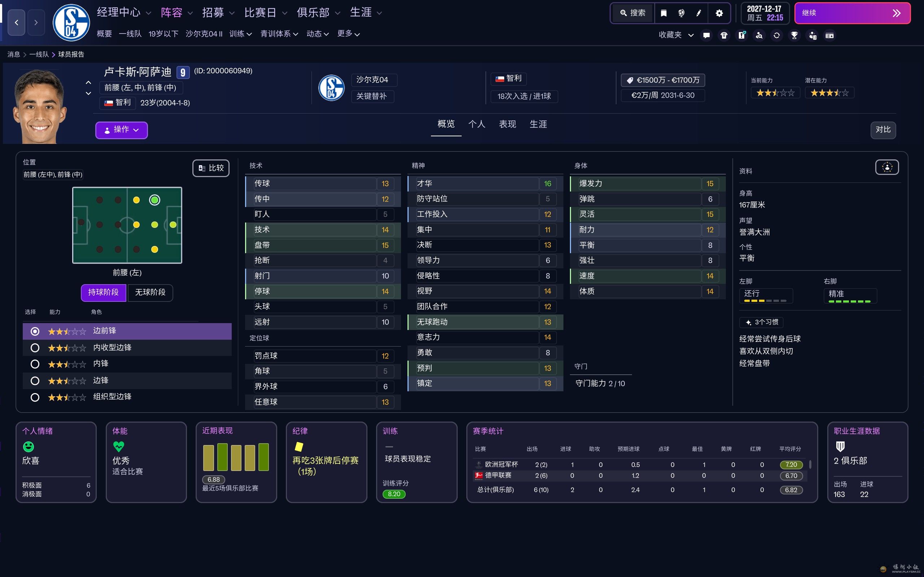Click the scouting magnifier person icon

[x=759, y=35]
